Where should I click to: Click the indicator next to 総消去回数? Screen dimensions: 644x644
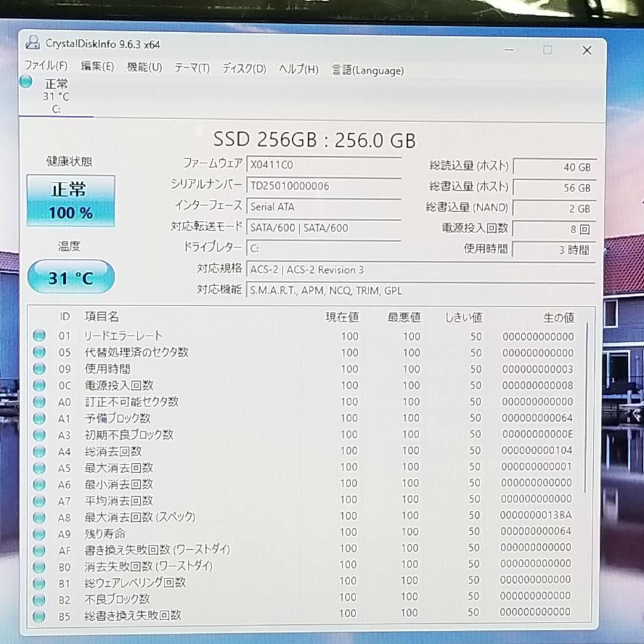[x=39, y=451]
